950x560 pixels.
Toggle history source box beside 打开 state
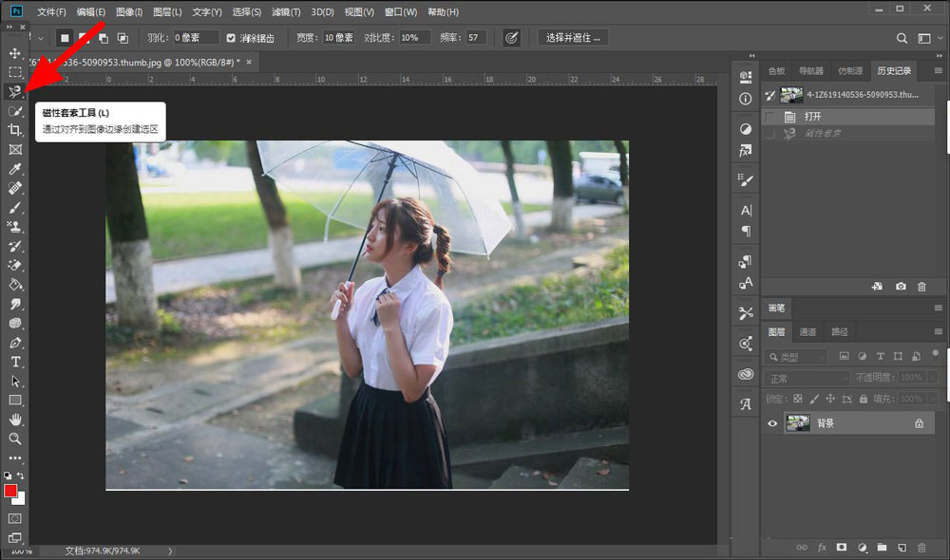click(770, 116)
